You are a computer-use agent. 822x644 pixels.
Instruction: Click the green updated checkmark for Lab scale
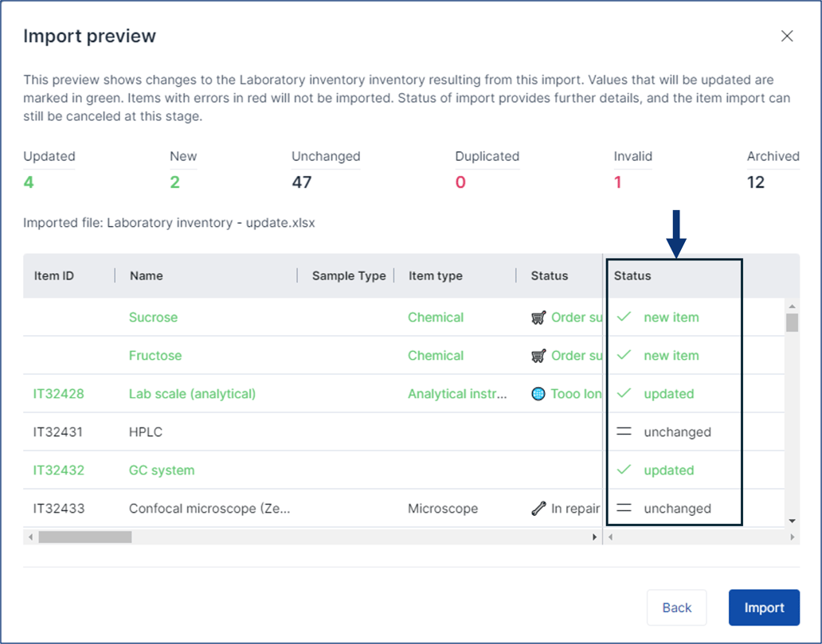pyautogui.click(x=624, y=394)
